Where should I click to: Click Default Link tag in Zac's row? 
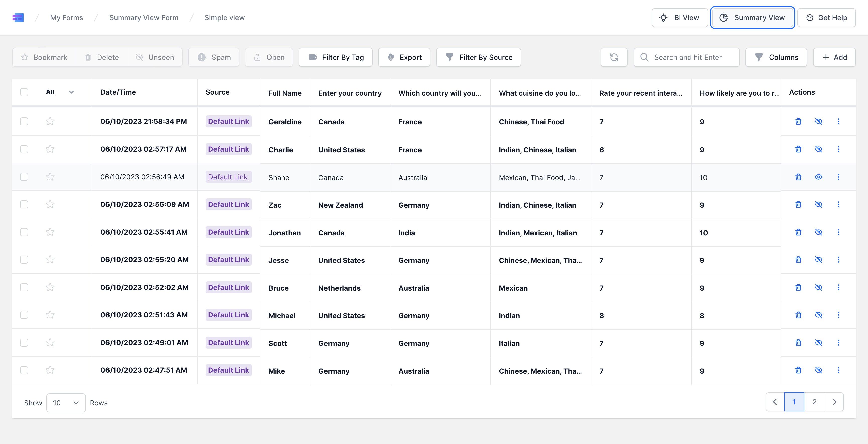pyautogui.click(x=229, y=204)
